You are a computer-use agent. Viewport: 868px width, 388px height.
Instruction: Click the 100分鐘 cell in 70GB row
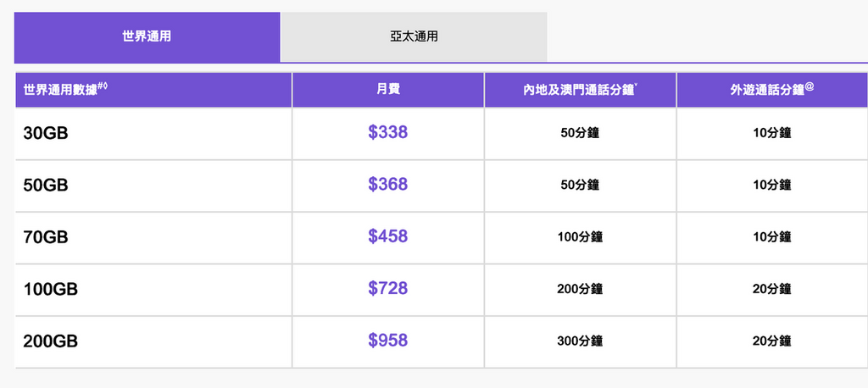pyautogui.click(x=580, y=237)
